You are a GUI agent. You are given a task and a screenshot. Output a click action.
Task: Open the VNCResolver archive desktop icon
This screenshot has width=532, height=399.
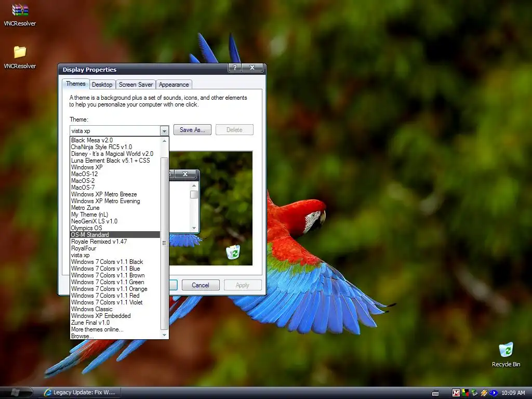(x=20, y=14)
